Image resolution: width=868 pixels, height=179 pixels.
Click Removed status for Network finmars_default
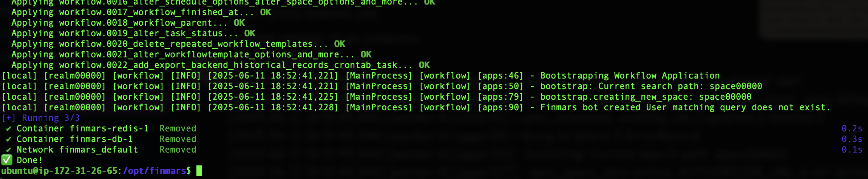click(178, 150)
